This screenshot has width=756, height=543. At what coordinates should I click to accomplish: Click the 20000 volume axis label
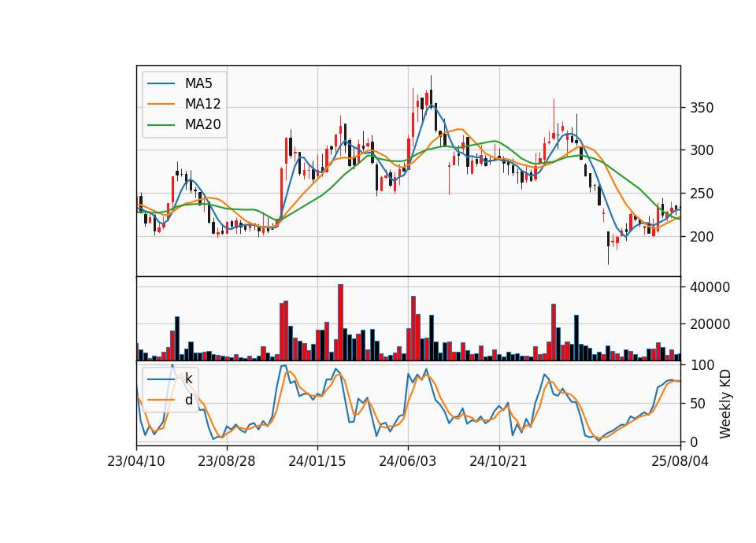pos(710,324)
